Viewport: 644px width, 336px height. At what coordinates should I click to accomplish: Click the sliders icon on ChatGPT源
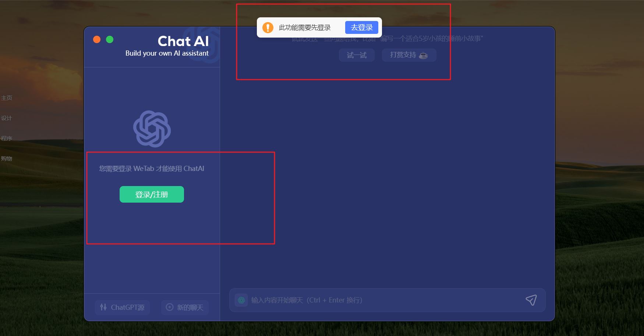coord(103,307)
